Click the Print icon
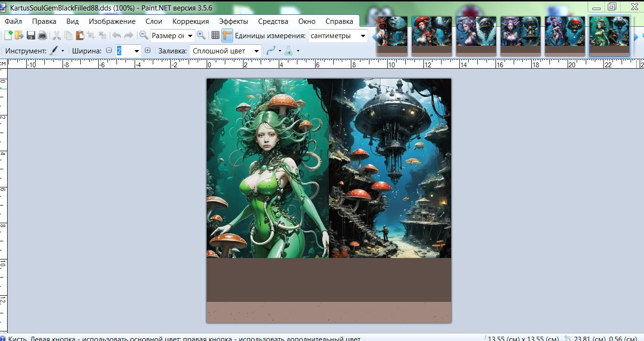 coord(42,35)
